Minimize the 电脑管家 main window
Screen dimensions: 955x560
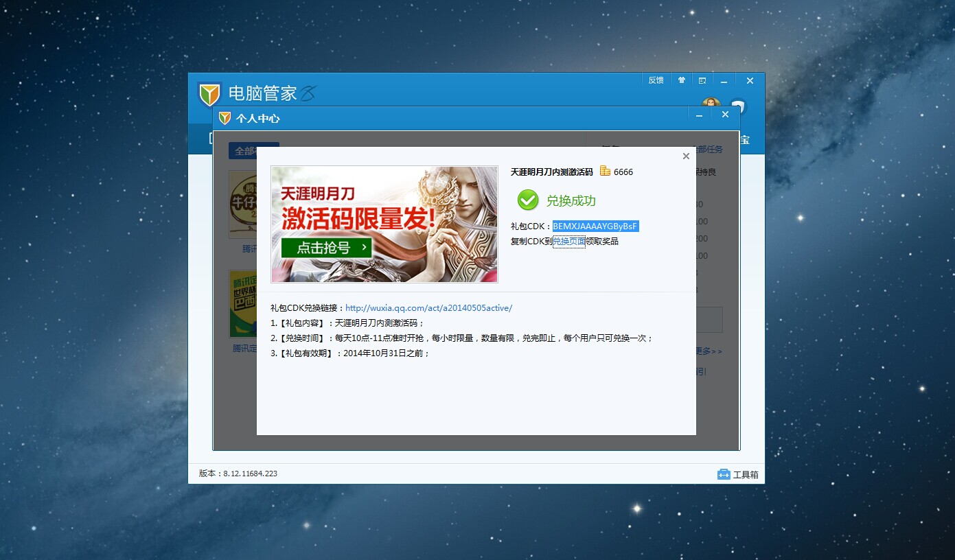pos(724,80)
